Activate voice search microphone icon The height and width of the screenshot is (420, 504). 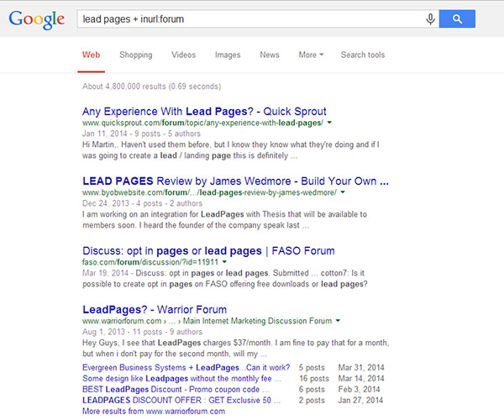pyautogui.click(x=430, y=19)
